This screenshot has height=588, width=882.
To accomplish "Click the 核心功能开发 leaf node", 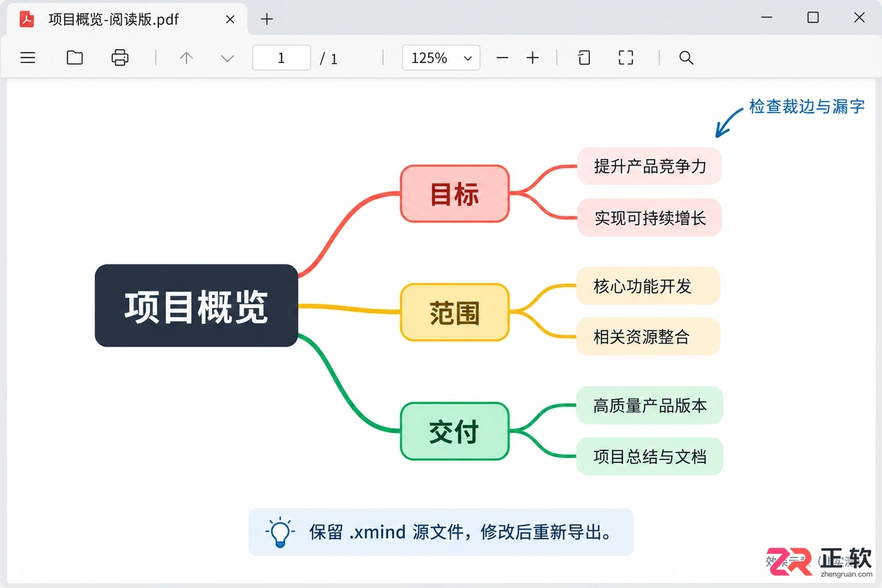I will tap(648, 285).
